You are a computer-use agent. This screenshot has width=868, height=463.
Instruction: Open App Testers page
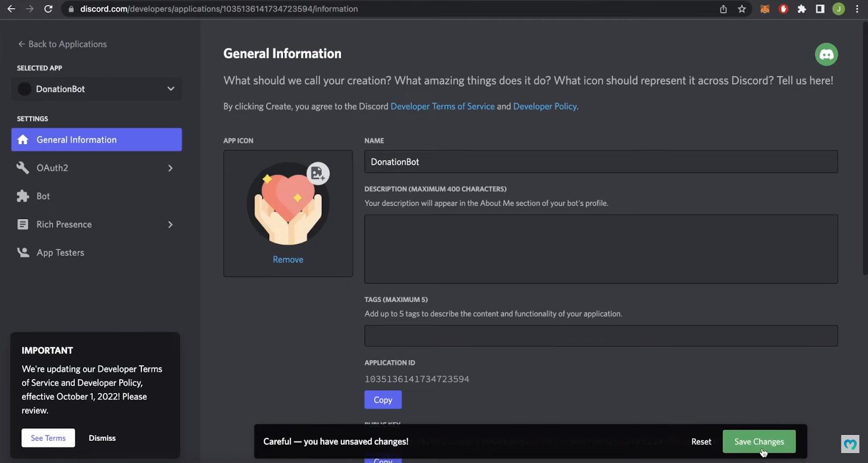97,253
